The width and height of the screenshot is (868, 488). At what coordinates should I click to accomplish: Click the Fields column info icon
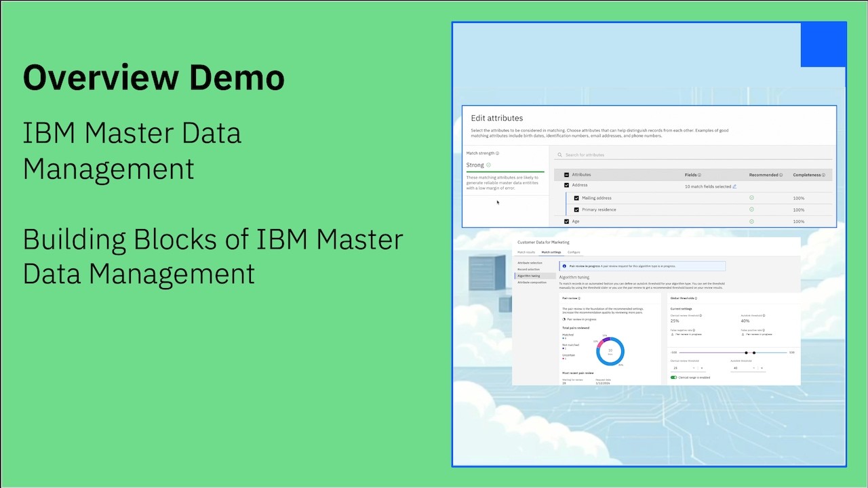[x=699, y=175]
